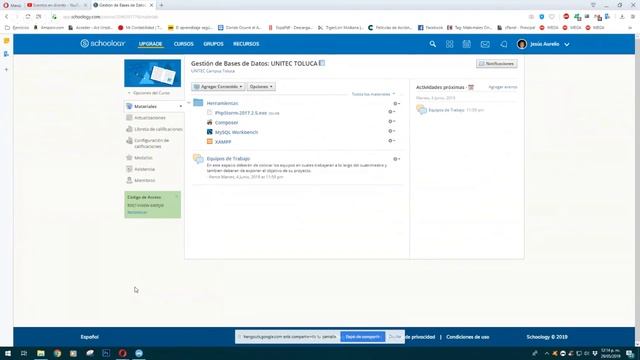
Task: Open gear menu for Herramientas folder
Action: 396,104
